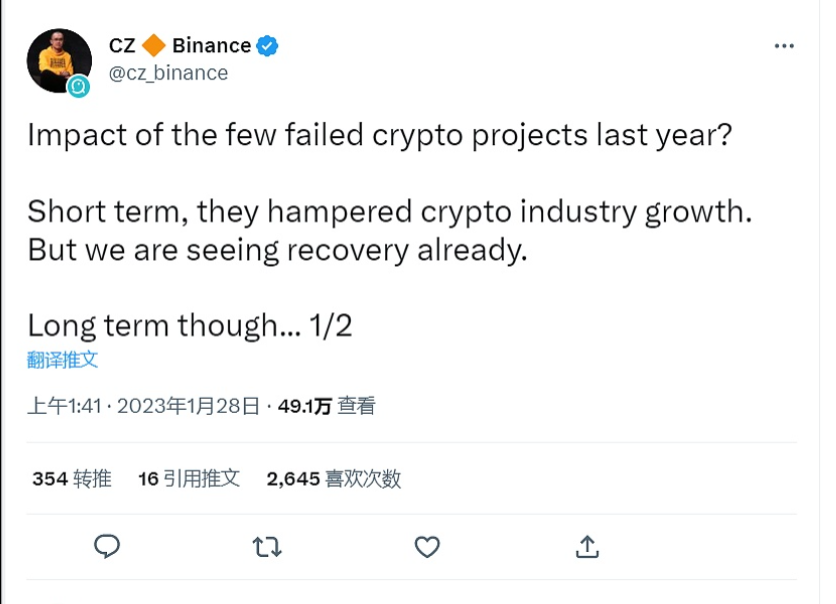This screenshot has height=604, width=836.
Task: Click the 翻译推文 translate link
Action: [62, 360]
